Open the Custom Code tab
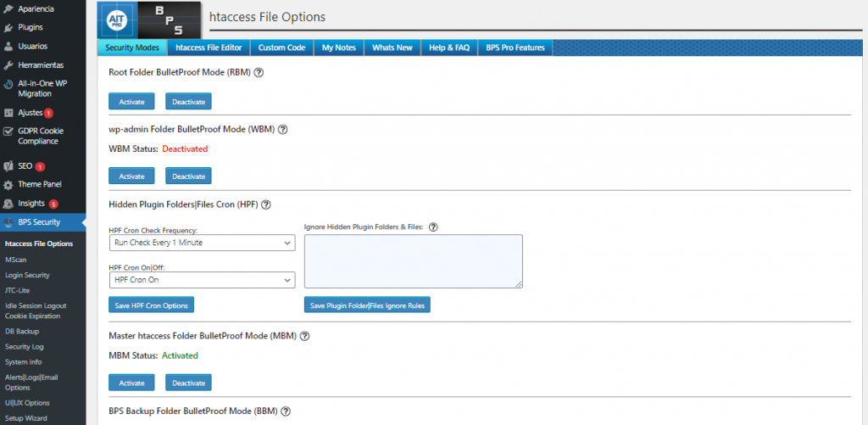This screenshot has width=868, height=425. (281, 48)
